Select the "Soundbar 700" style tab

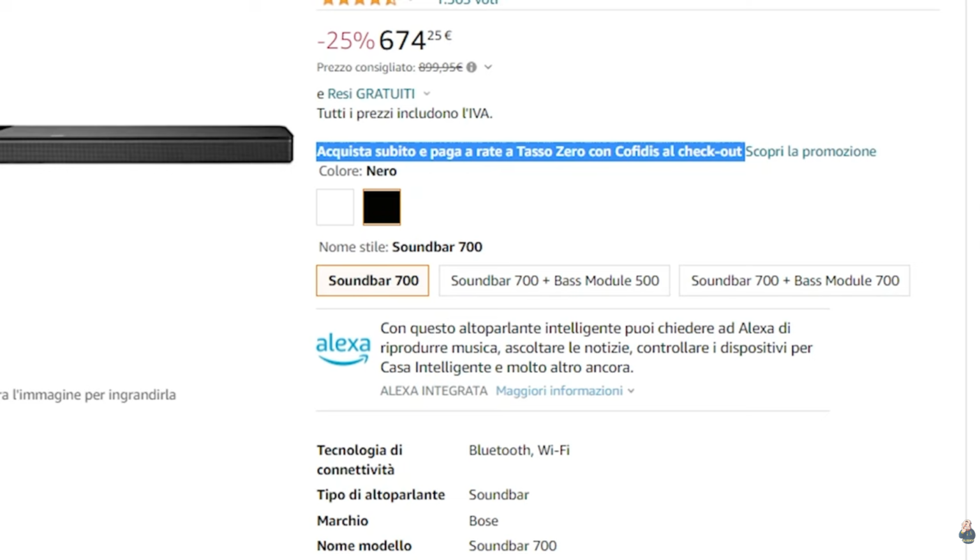(x=372, y=280)
